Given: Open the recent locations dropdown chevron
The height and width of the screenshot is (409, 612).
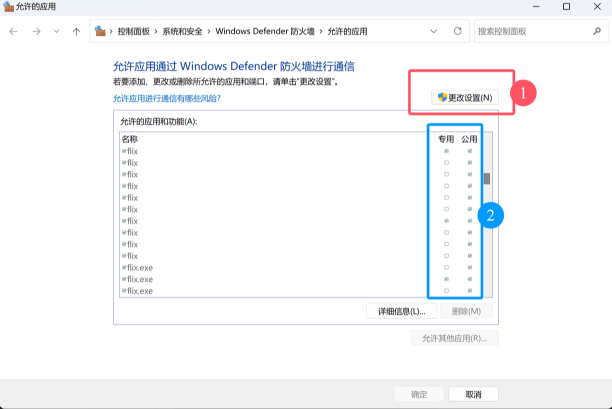Looking at the screenshot, I should pyautogui.click(x=57, y=31).
